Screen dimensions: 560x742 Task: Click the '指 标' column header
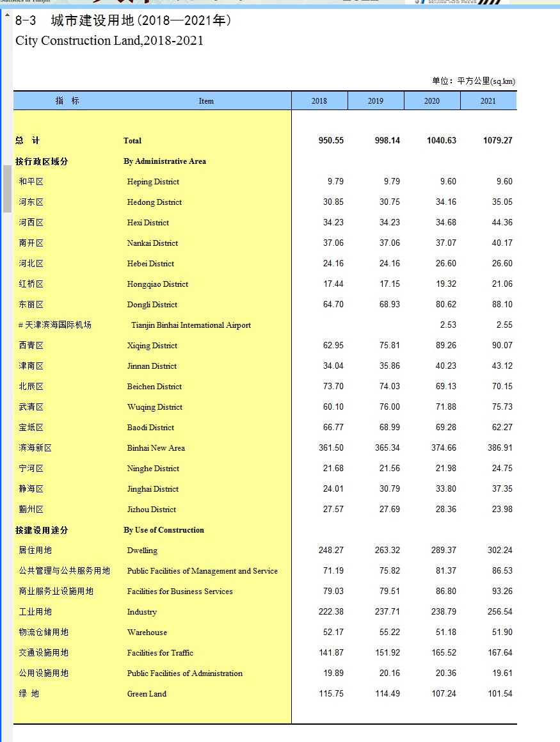tap(68, 101)
